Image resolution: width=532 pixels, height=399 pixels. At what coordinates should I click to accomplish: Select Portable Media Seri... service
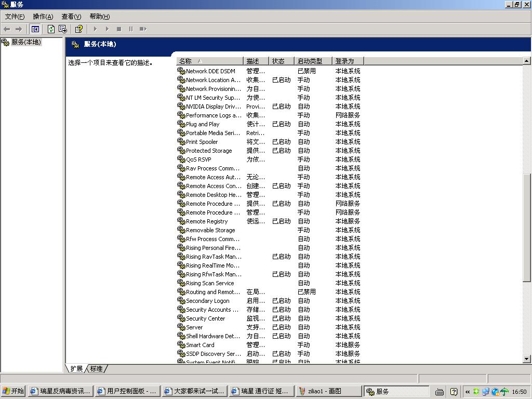[x=212, y=133]
